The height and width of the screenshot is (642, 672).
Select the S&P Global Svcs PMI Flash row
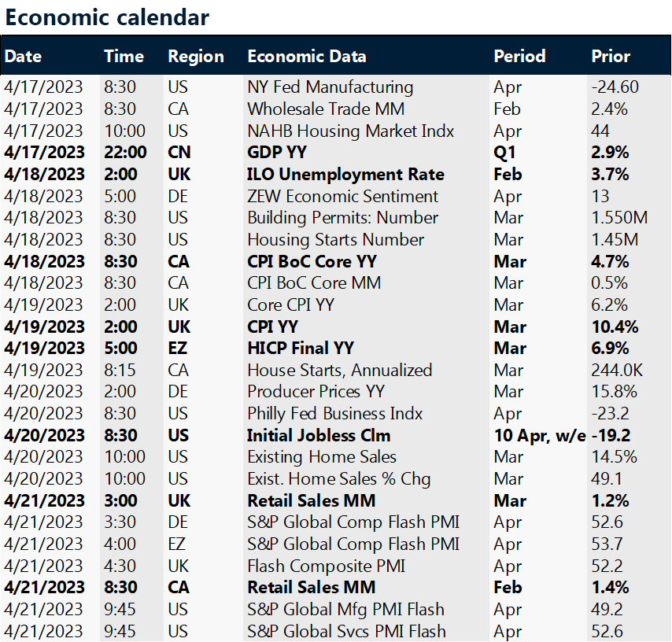[x=345, y=631]
